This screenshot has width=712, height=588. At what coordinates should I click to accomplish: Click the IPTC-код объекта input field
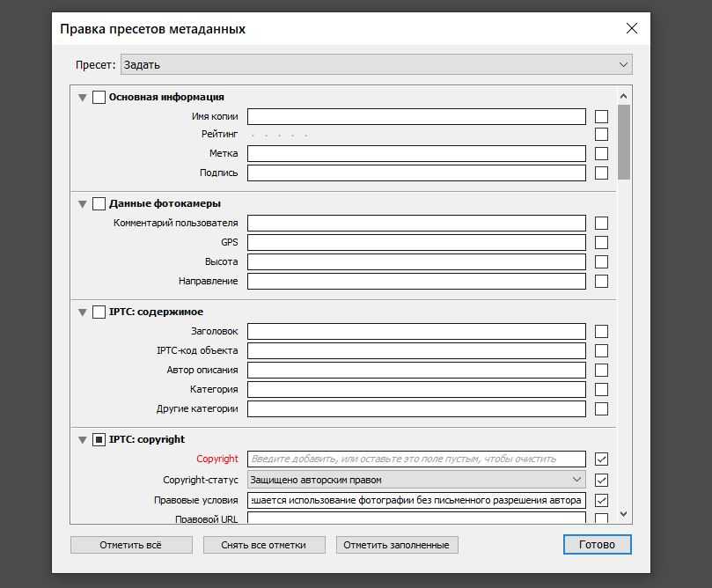coord(416,350)
